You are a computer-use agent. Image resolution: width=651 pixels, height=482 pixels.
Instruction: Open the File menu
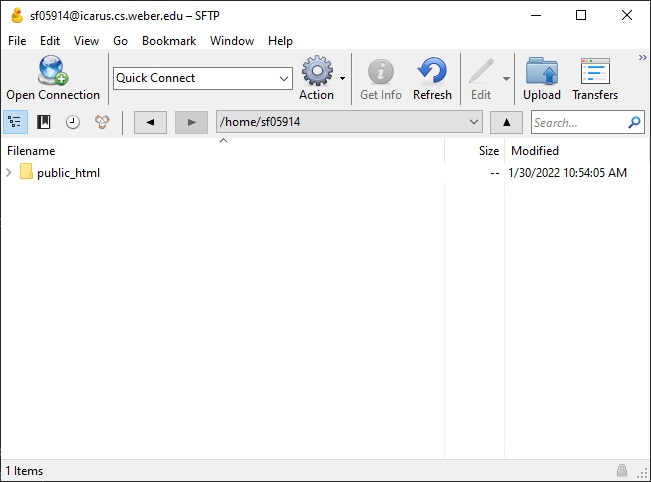[x=17, y=41]
